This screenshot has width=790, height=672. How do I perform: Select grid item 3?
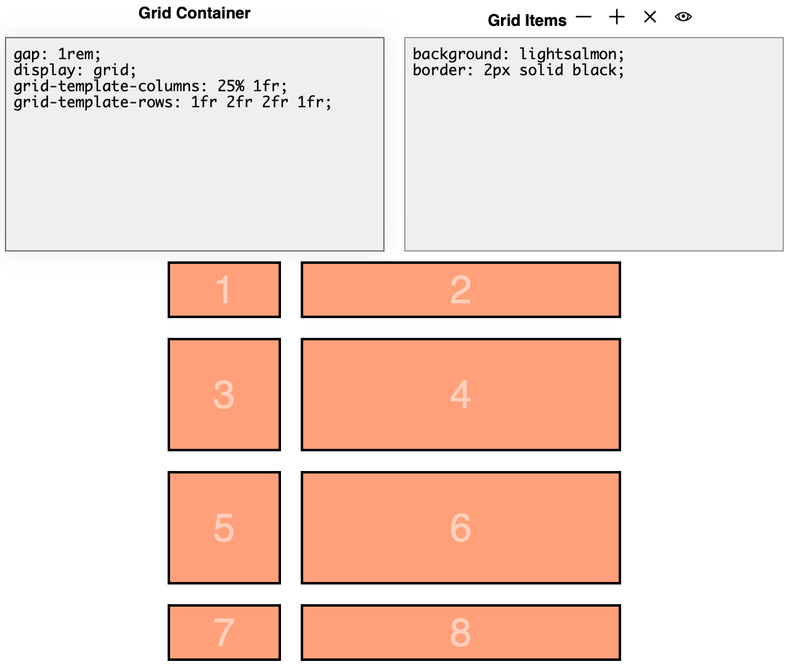(x=224, y=395)
